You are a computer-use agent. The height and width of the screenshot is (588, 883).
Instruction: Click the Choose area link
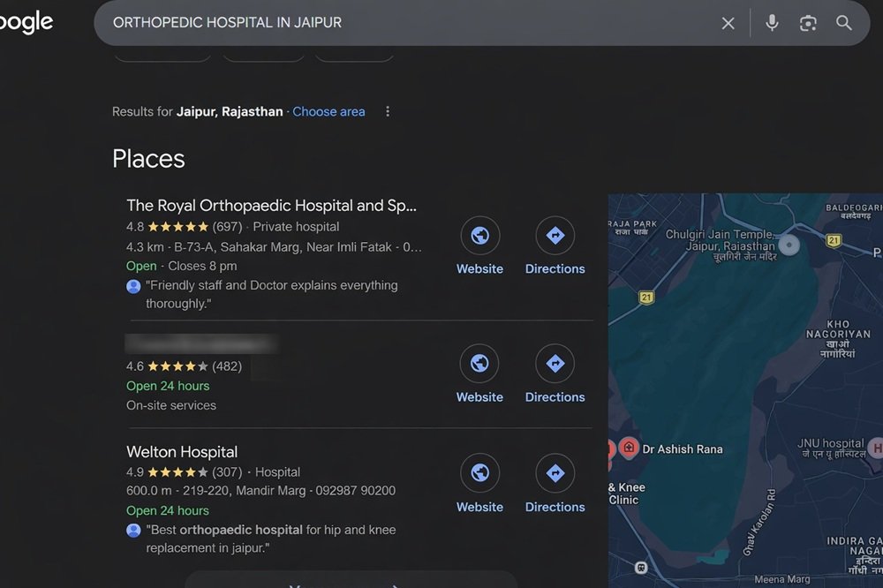click(x=328, y=111)
